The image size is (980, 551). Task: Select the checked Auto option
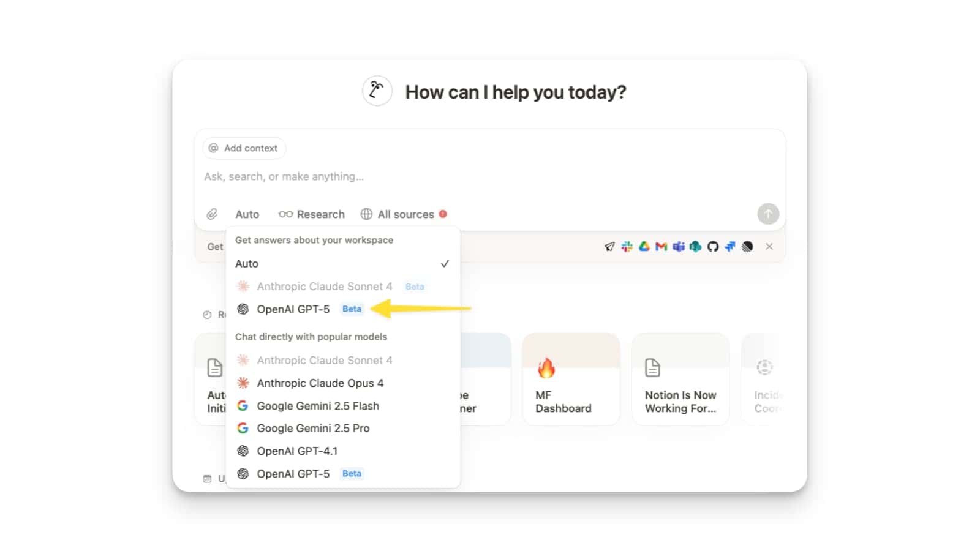tap(342, 263)
